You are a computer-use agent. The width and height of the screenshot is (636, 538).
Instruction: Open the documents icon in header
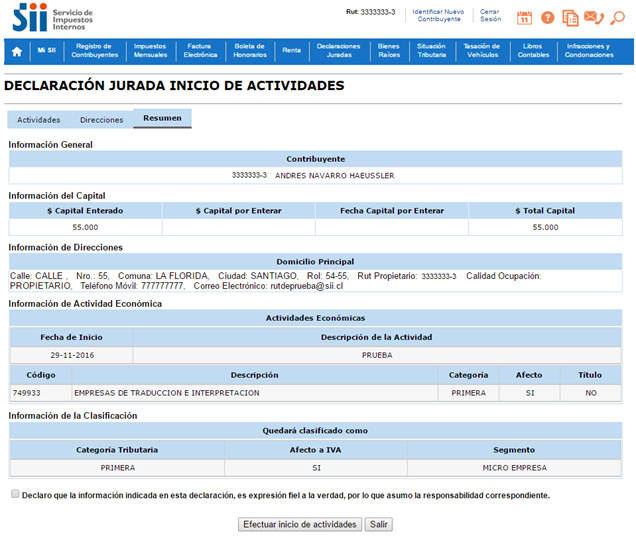click(x=570, y=17)
